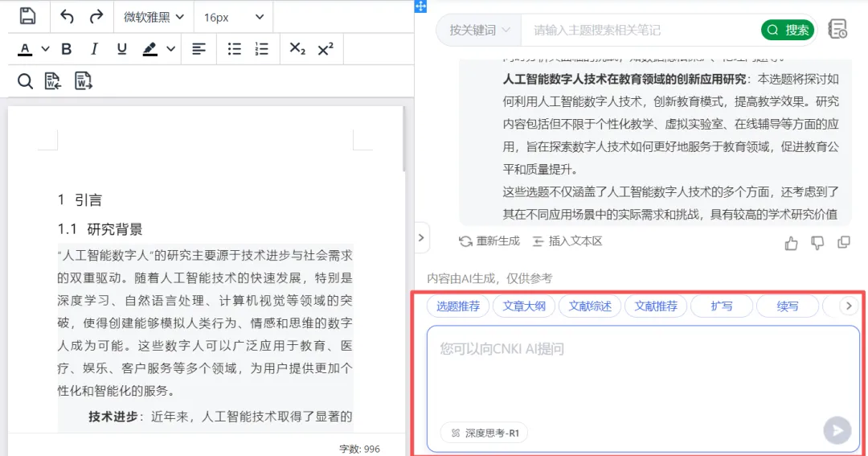Open the 微软雅黑 font dropdown
Image resolution: width=868 pixels, height=456 pixels.
pos(153,16)
